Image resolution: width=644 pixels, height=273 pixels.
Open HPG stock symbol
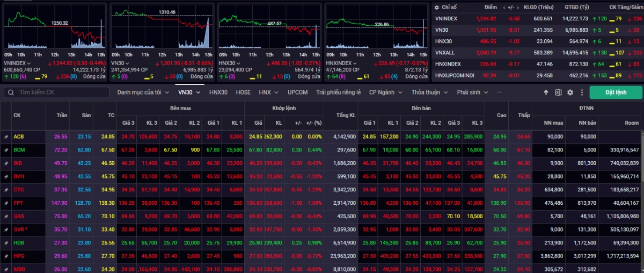click(x=19, y=256)
